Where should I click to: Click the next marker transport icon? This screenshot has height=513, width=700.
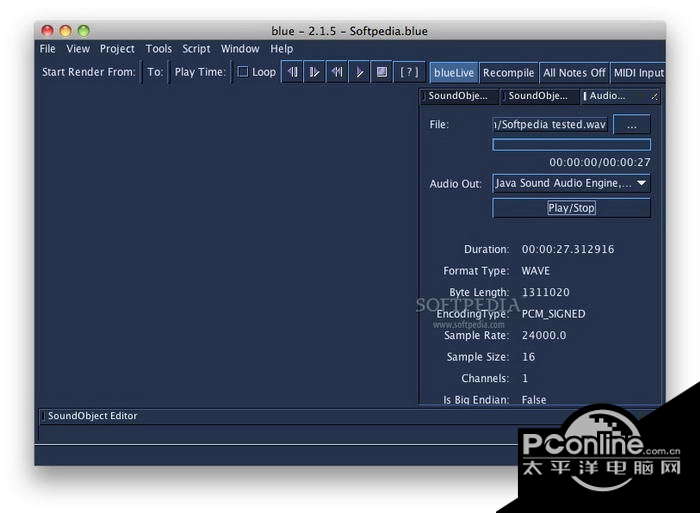tap(314, 72)
